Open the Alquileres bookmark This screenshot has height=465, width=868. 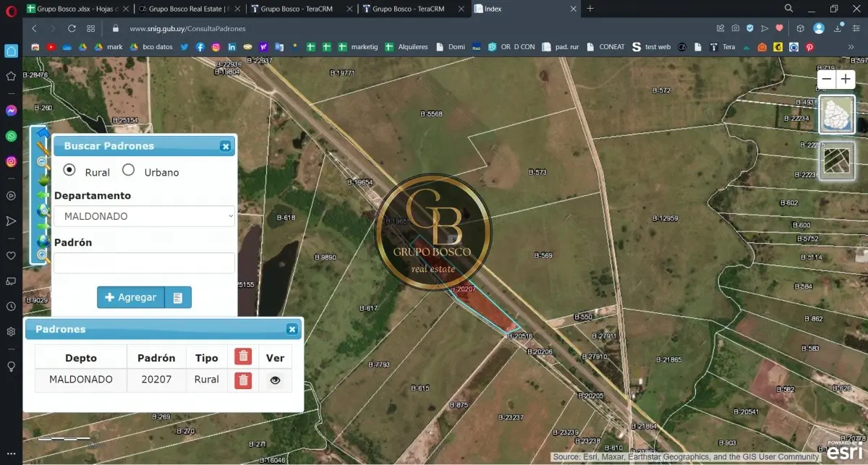coord(406,47)
